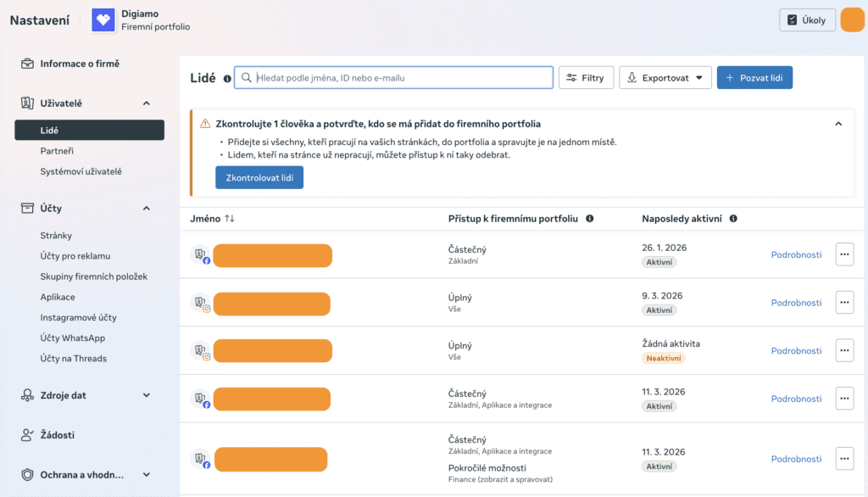
Task: Open three-dot menu for the Neaktivní user row
Action: 844,350
